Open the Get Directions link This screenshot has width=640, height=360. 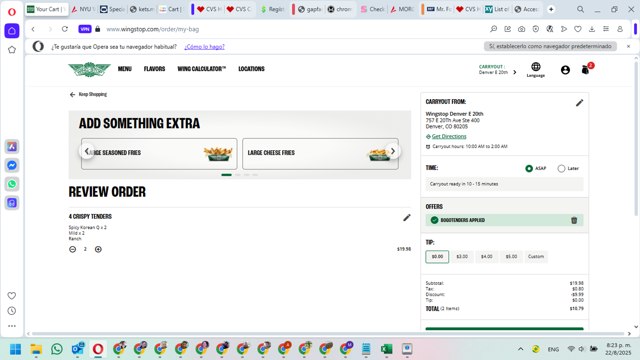(x=449, y=136)
